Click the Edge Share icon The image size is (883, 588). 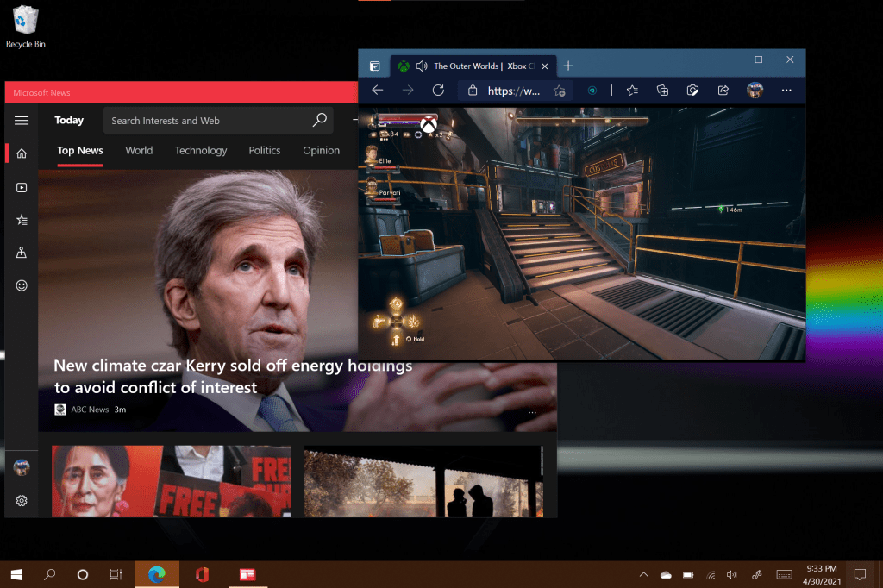pos(723,90)
